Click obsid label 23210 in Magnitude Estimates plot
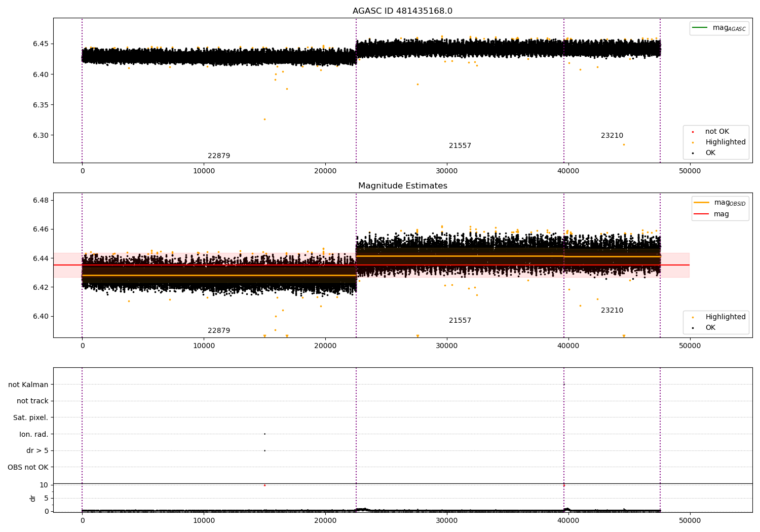This screenshot has height=532, width=760. 612,311
